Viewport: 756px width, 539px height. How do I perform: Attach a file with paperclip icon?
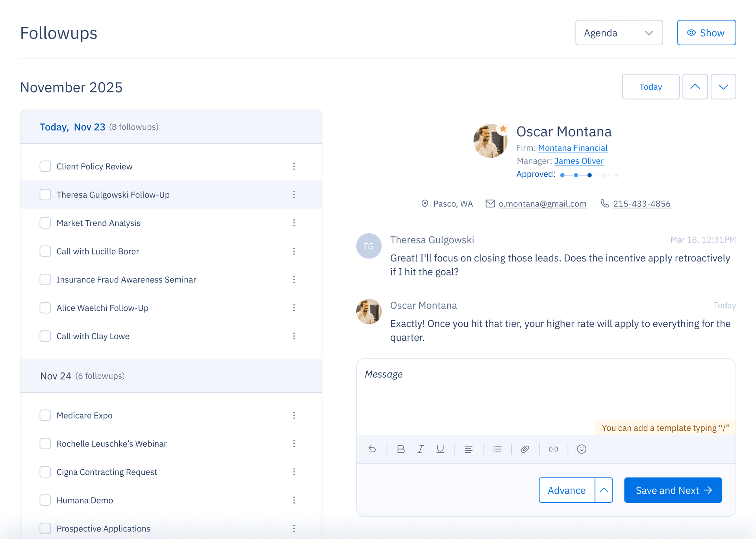pyautogui.click(x=525, y=449)
